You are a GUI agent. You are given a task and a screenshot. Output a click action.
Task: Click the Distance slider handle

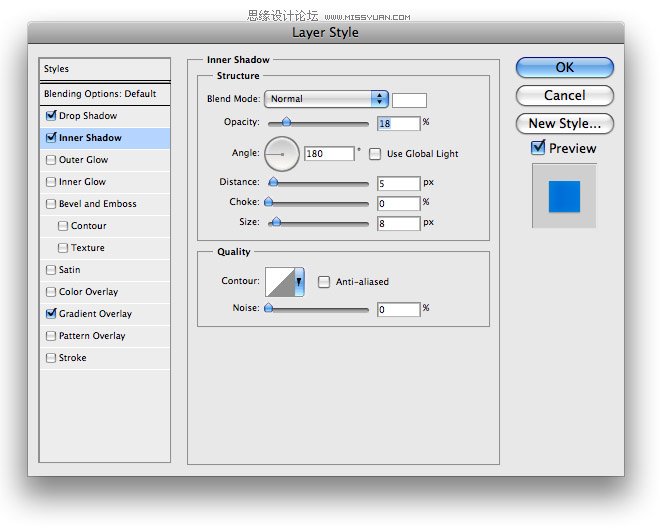click(273, 182)
